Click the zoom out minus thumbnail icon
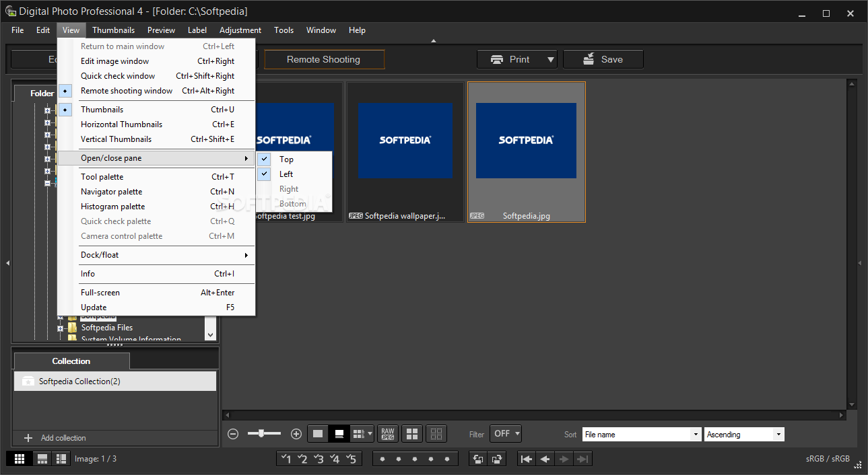868x475 pixels. point(233,434)
